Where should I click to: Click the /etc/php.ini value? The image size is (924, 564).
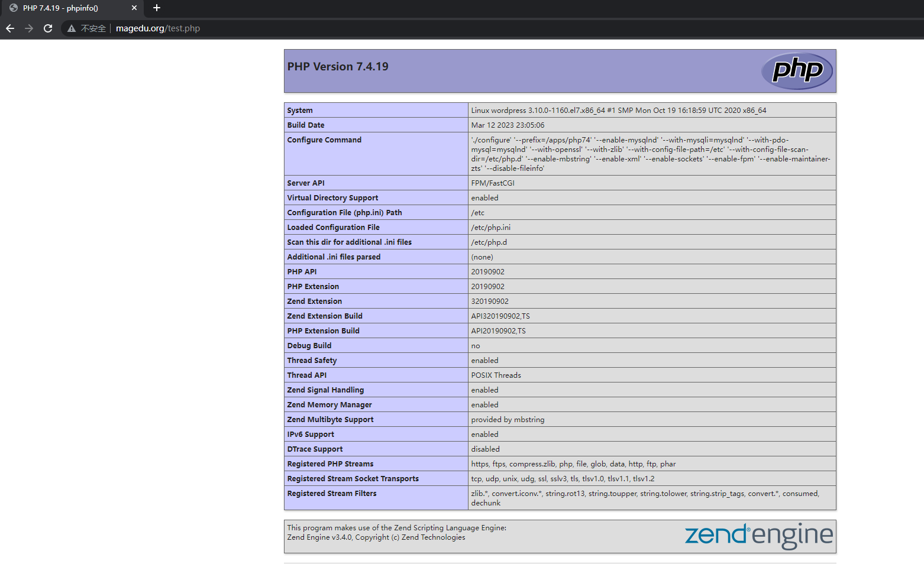click(491, 228)
